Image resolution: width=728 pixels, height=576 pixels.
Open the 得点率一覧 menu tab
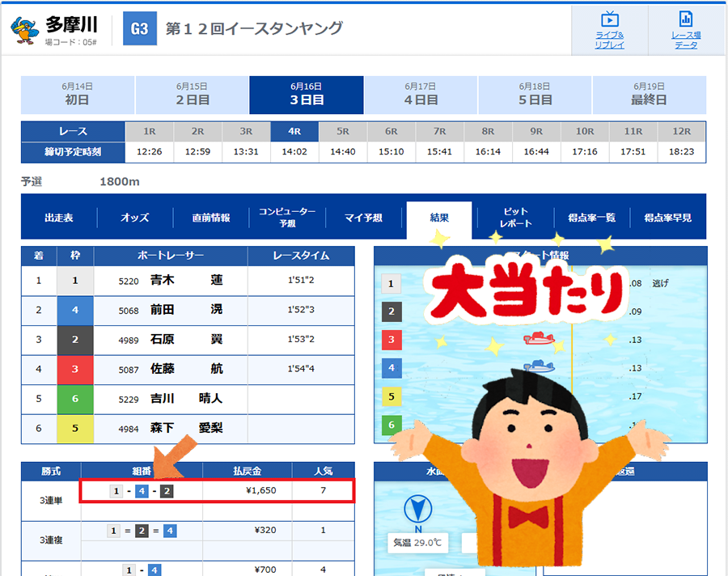pyautogui.click(x=592, y=218)
